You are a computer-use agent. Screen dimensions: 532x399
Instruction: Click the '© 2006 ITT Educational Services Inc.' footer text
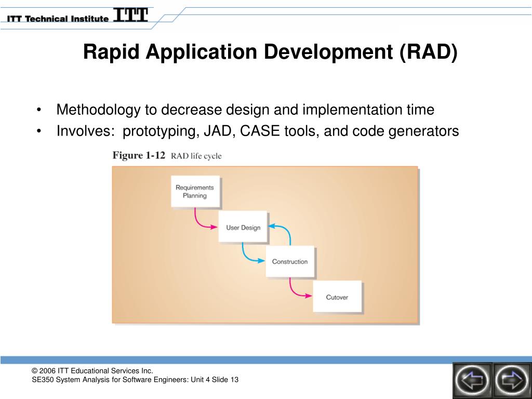[92, 371]
